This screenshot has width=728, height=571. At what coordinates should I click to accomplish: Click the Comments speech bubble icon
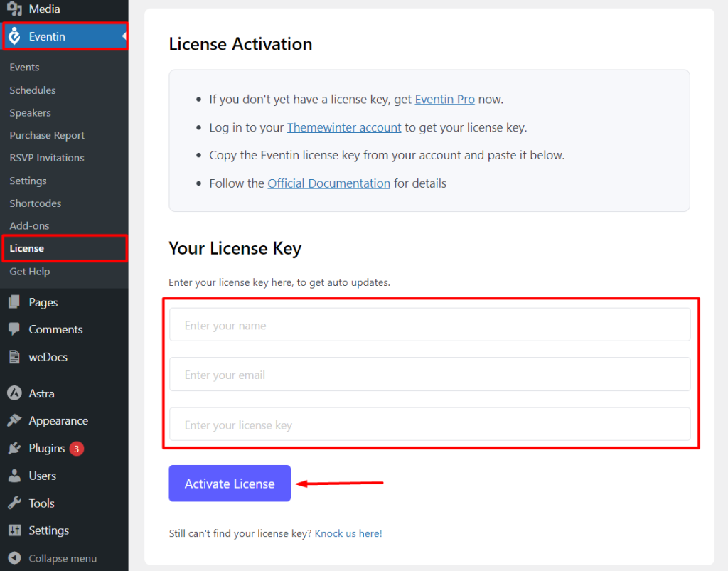(14, 329)
